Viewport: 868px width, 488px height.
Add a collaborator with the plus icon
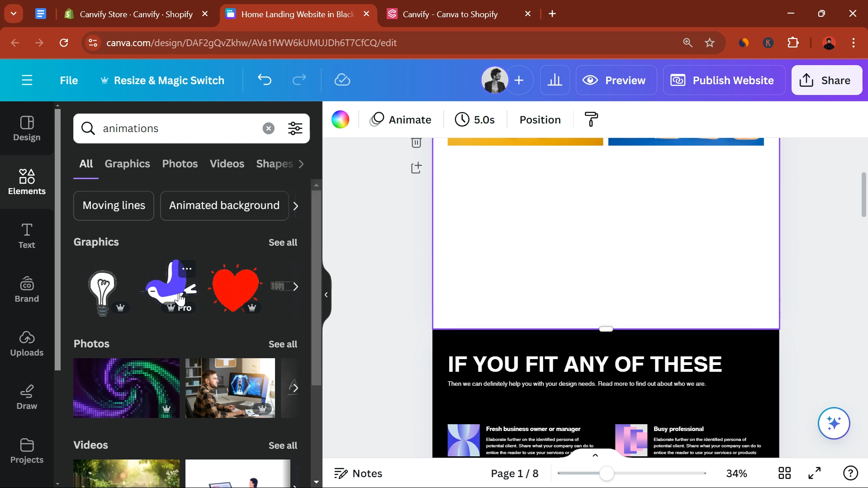[x=519, y=81]
